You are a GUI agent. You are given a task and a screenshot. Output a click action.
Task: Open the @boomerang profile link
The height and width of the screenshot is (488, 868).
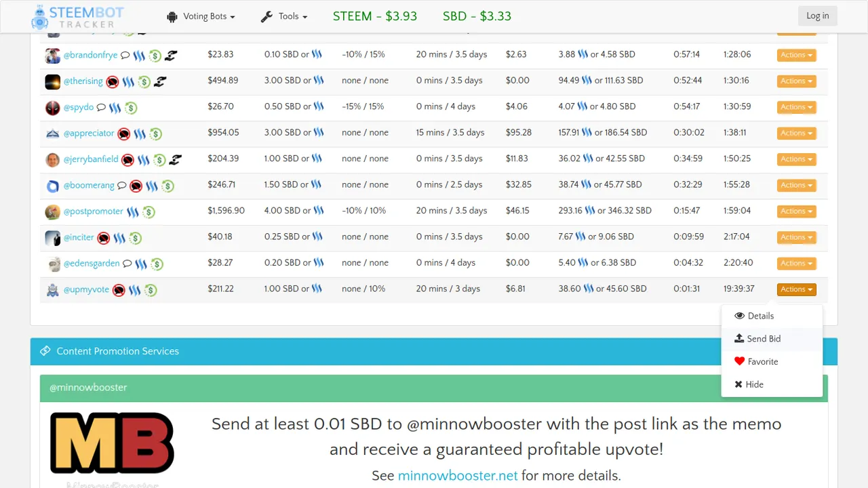click(89, 185)
